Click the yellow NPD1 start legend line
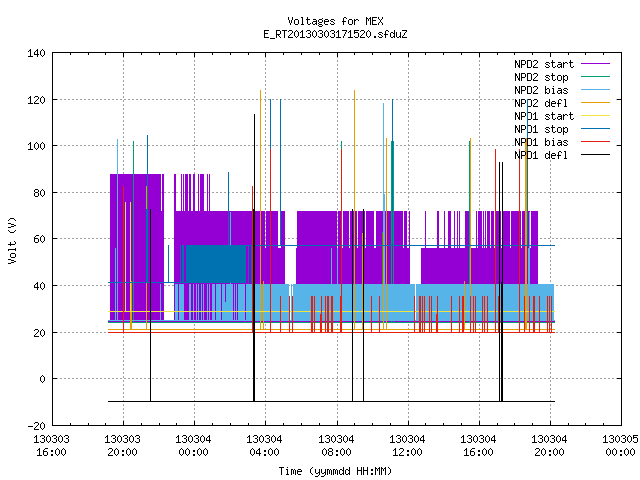This screenshot has height=480, width=640. pos(596,116)
